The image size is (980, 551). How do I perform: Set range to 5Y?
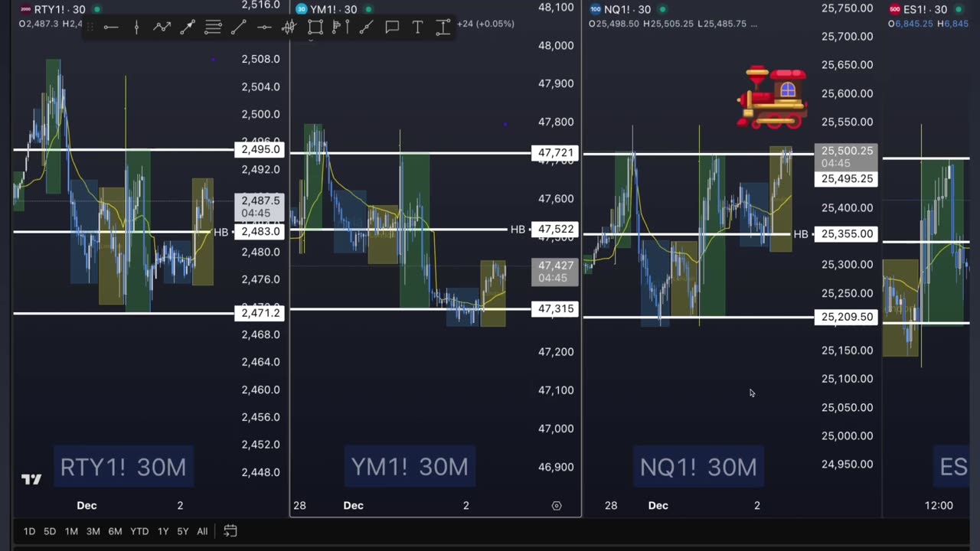coord(183,531)
